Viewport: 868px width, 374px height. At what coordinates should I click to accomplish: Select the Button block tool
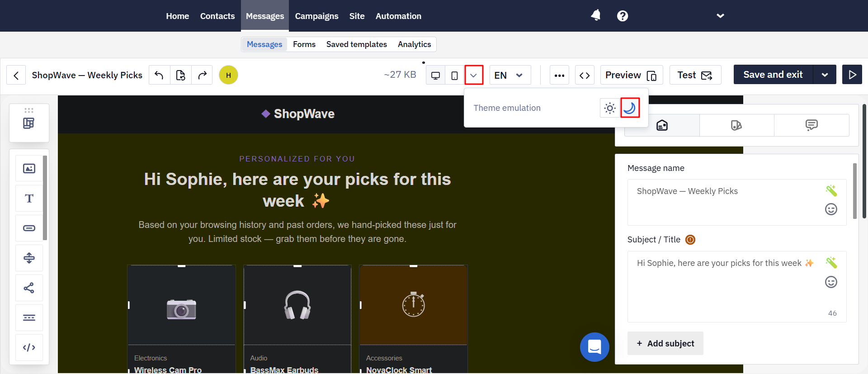29,228
